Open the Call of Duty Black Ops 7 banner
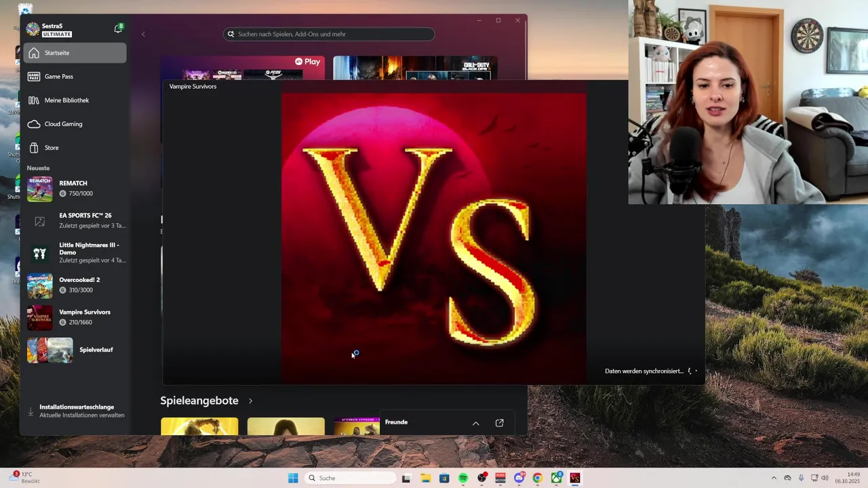Screen dimensions: 868x488 point(415,68)
